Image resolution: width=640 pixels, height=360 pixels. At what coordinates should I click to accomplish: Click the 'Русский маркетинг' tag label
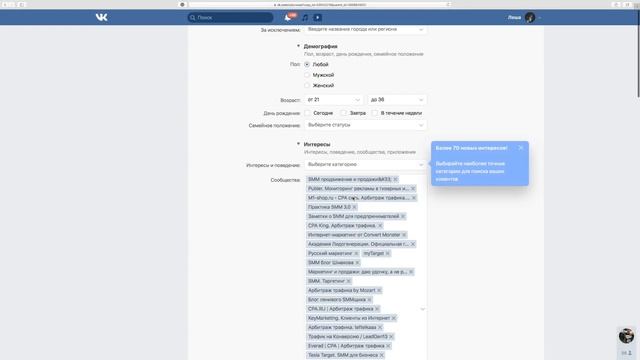tap(330, 253)
